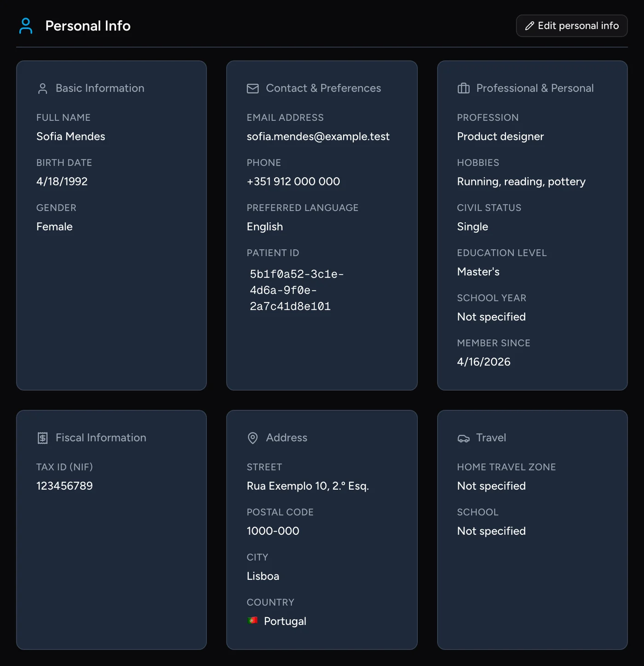Click the Not specified value under the School label
This screenshot has width=644, height=666.
tap(491, 531)
